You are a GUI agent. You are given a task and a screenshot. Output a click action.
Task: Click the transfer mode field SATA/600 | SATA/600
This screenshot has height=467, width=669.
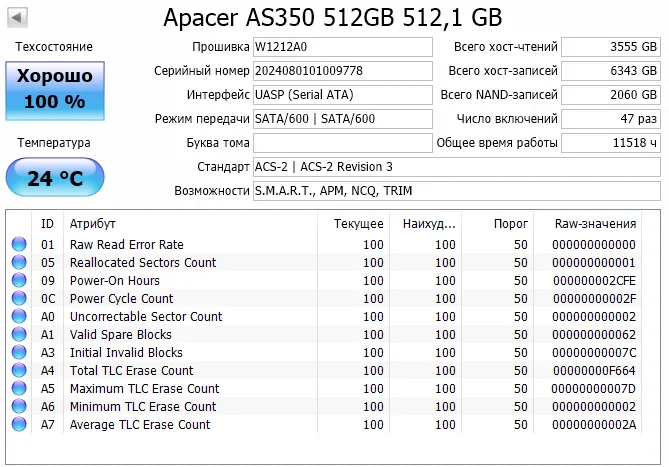point(343,119)
